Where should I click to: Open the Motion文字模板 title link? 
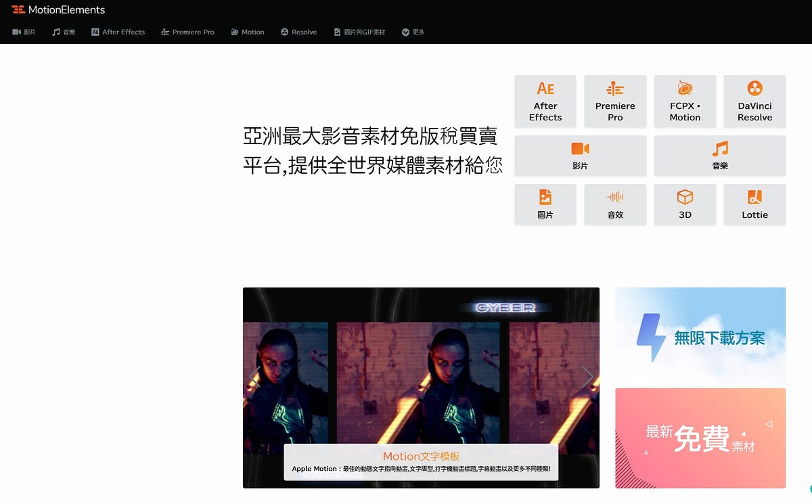pos(421,456)
